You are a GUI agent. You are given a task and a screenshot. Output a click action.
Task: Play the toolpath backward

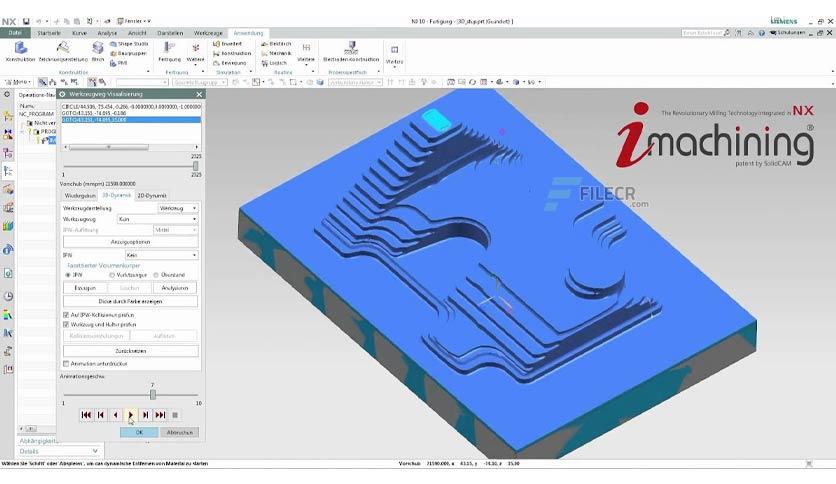pyautogui.click(x=116, y=415)
